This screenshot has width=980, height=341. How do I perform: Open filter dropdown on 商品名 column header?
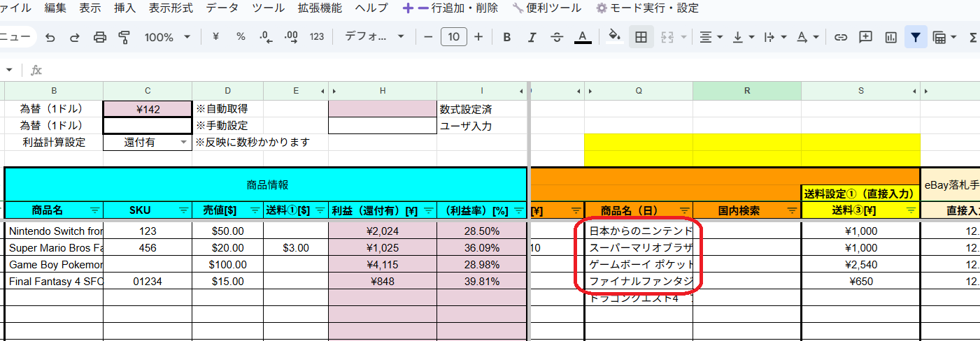coord(95,210)
